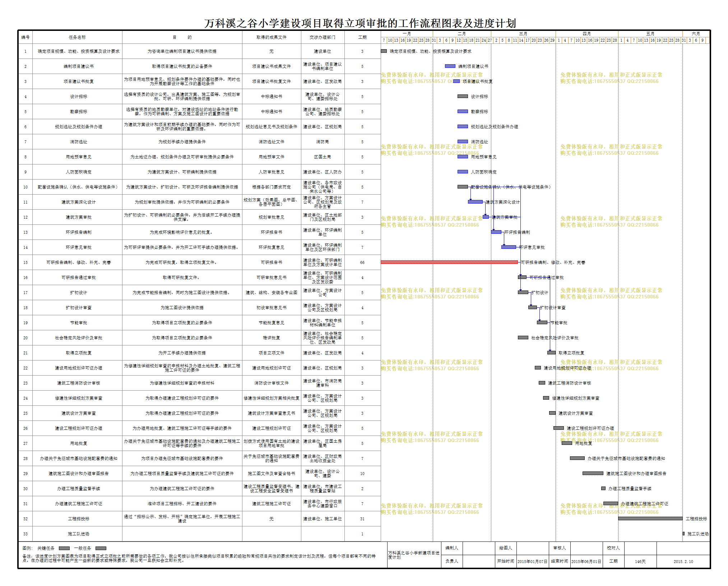Viewport: 728px width, 586px height.
Task: Click the 区国土局 department cell
Action: (323, 157)
